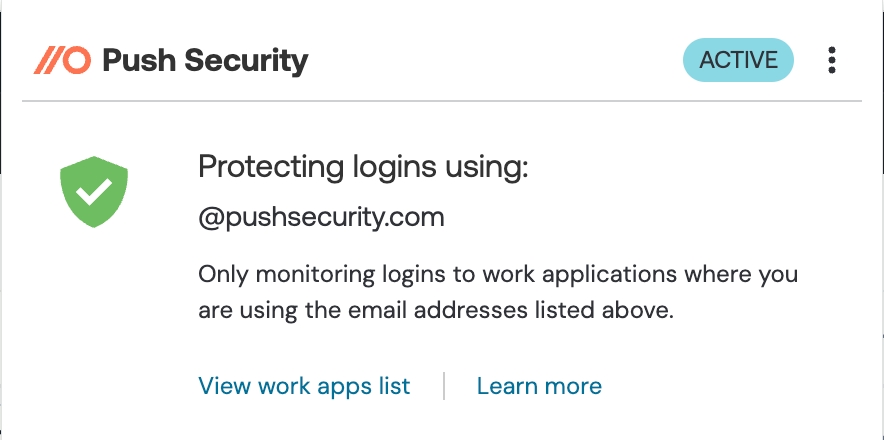Open the three-dot more options menu
Image resolution: width=884 pixels, height=440 pixels.
[x=832, y=60]
